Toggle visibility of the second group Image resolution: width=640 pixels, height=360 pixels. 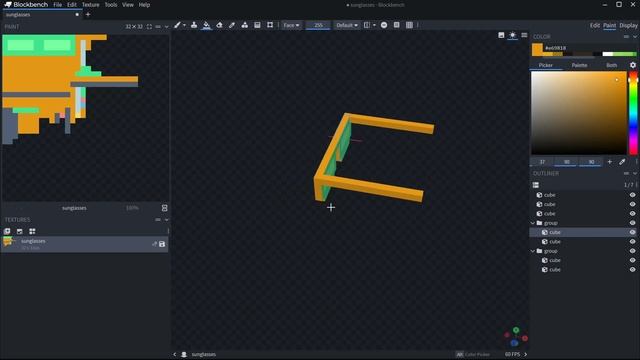(x=632, y=251)
